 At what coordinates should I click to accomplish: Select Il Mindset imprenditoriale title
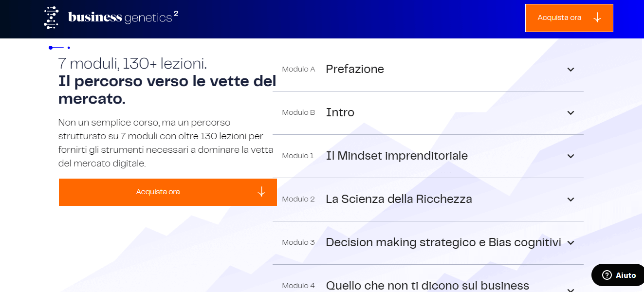pos(397,156)
